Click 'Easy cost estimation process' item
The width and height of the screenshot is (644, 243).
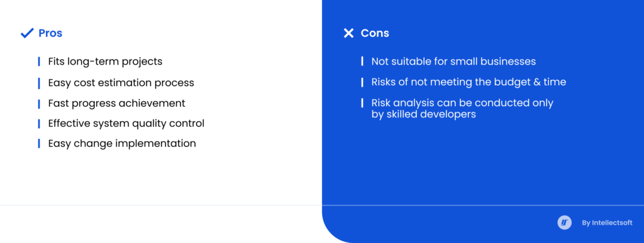(x=121, y=83)
